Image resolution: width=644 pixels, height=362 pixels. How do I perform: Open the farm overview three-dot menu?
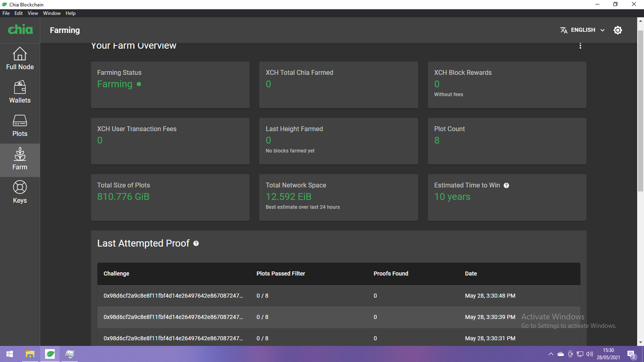tap(580, 46)
